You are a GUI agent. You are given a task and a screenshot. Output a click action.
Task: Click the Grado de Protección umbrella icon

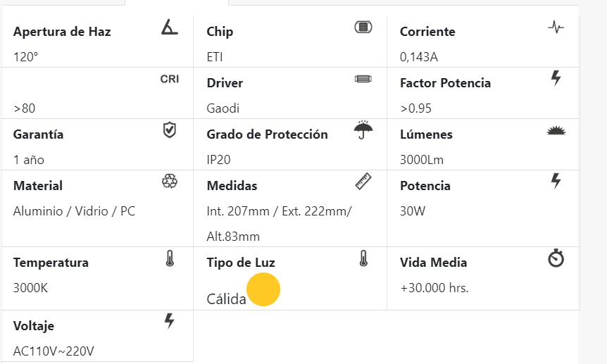coord(363,130)
